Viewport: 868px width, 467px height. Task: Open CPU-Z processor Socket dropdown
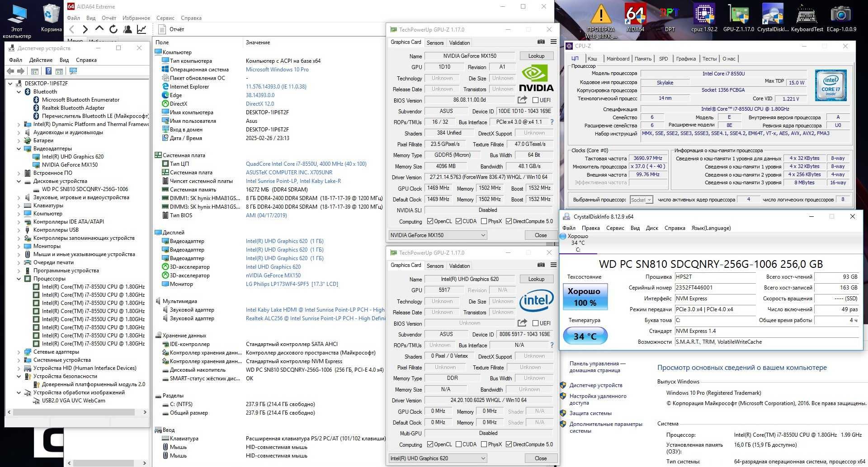point(641,200)
